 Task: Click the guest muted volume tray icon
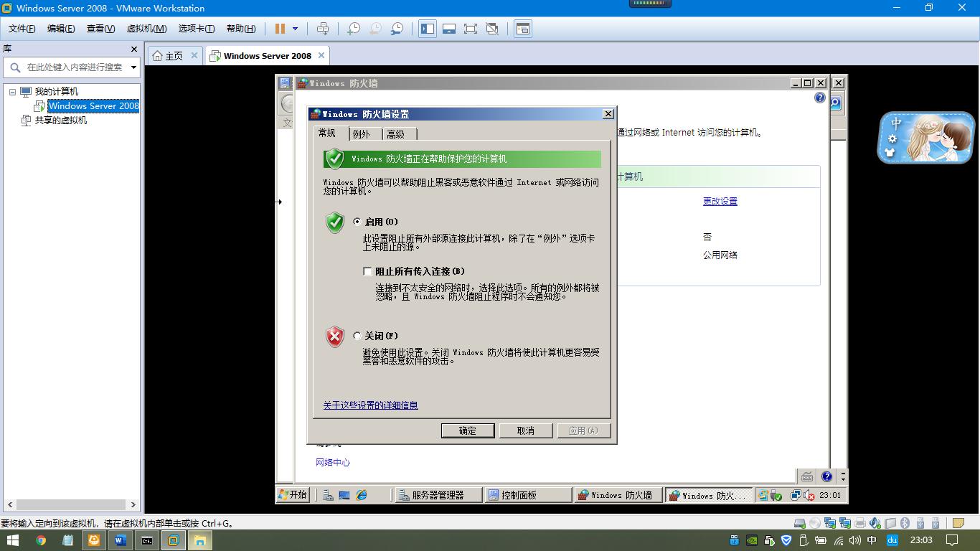coord(809,495)
